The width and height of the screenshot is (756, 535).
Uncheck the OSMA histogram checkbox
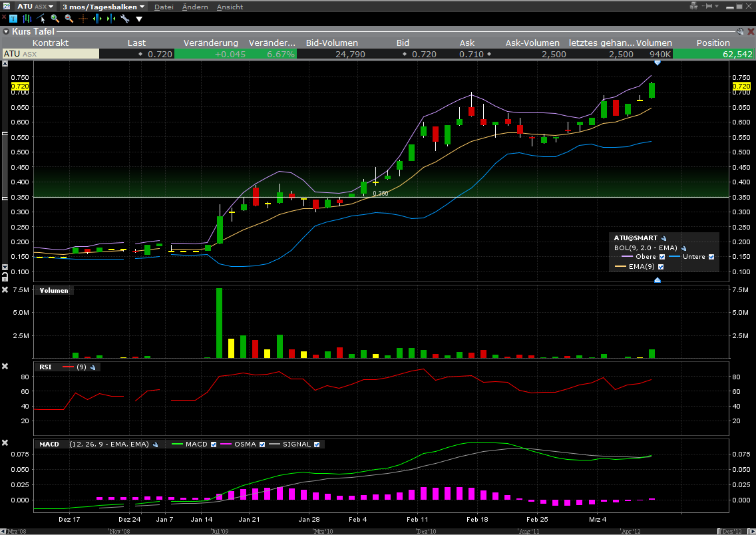point(261,444)
